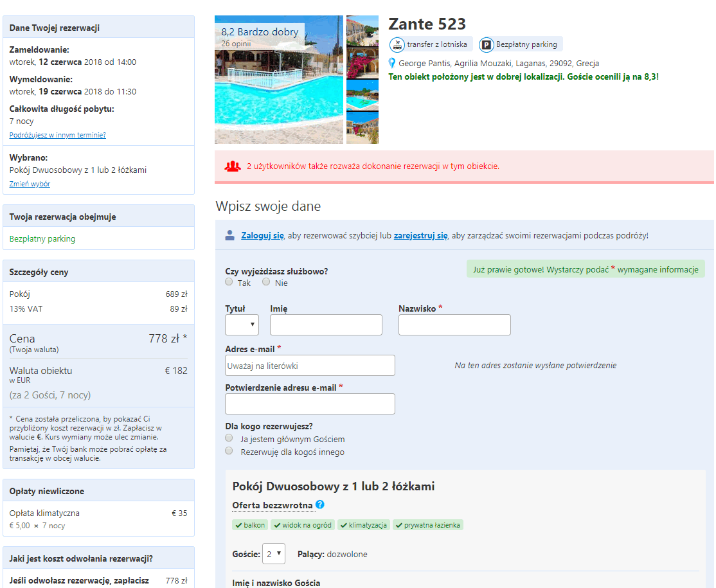Viewport: 716px width, 588px height.
Task: Open the pink flowers thumbnail photo
Action: [x=362, y=63]
